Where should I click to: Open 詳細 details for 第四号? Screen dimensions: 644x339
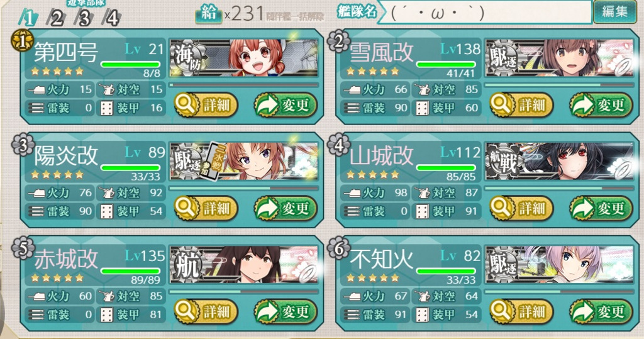206,105
